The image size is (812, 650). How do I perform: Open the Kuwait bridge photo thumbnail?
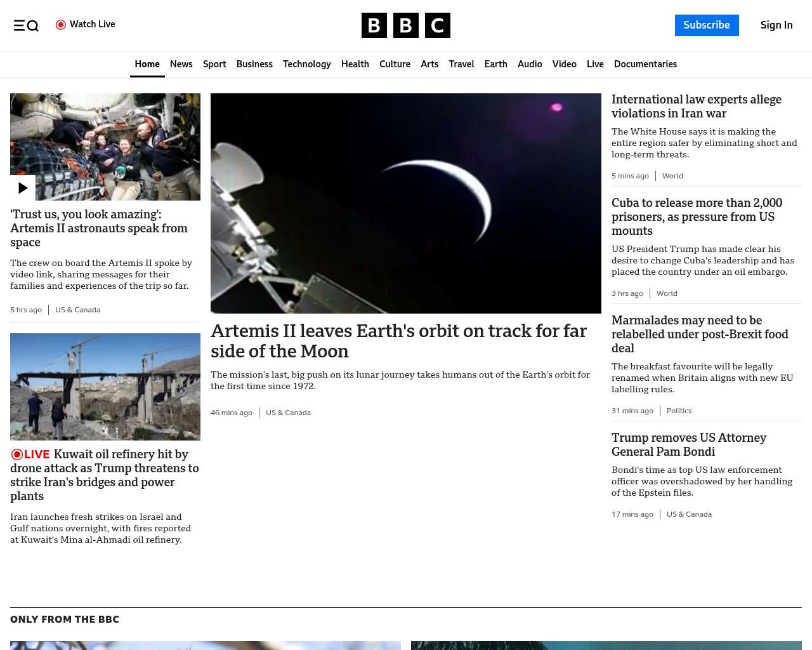105,387
